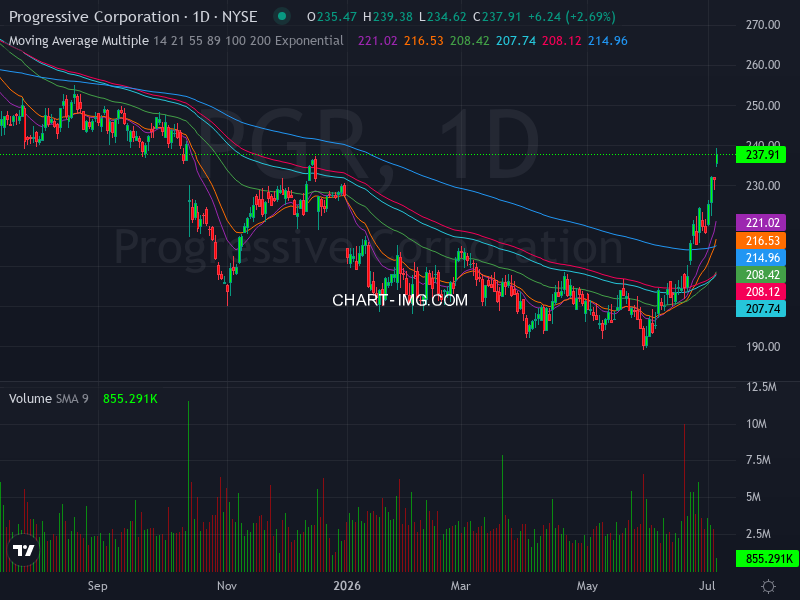Click the Mar date label on time axis
The height and width of the screenshot is (600, 800).
460,586
